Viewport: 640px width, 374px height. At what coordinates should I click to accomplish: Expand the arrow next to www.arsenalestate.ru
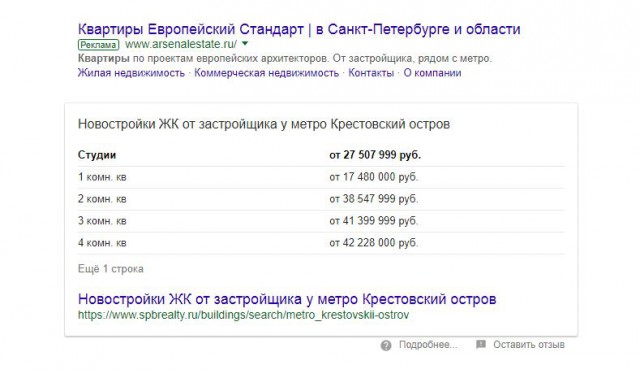click(245, 43)
